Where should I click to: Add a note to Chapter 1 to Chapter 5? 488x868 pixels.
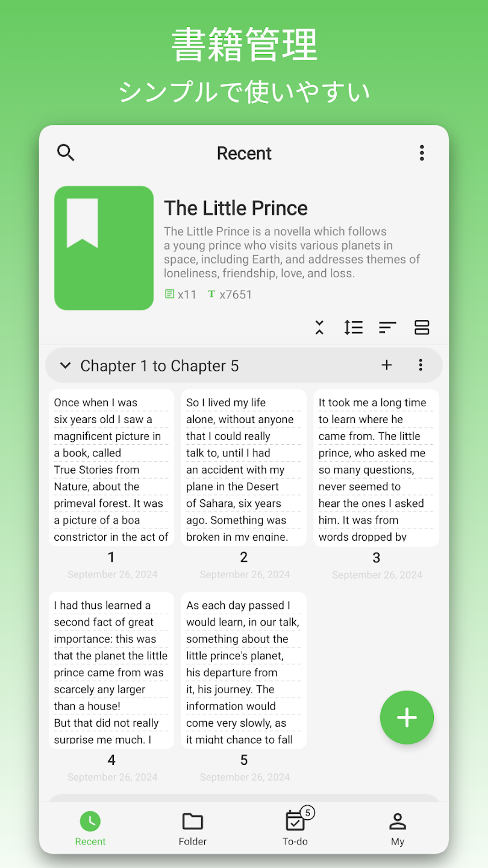[387, 365]
